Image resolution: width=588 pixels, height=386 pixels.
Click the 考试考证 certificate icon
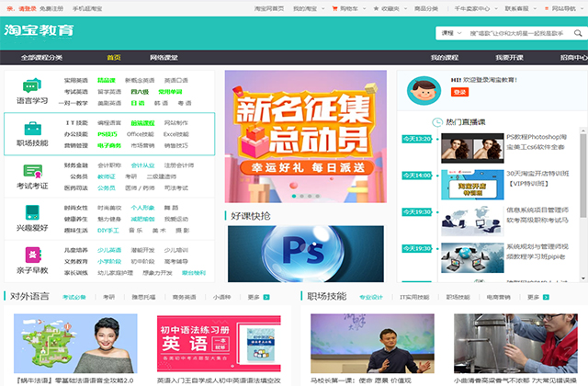pos(33,171)
